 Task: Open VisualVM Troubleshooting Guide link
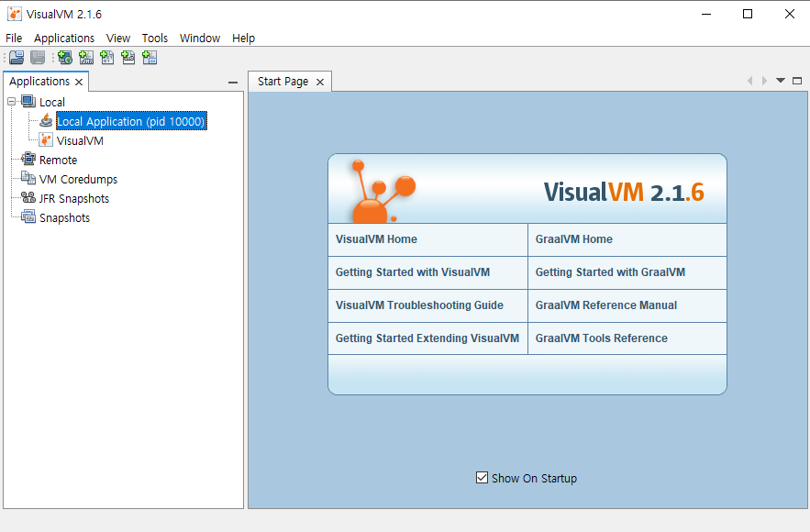coord(419,305)
